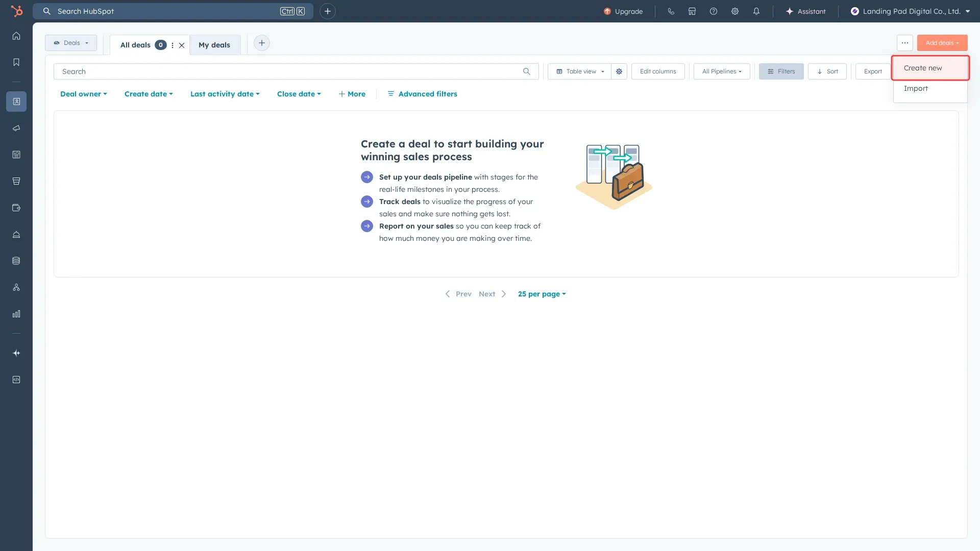980x551 pixels.
Task: Select the Automations workflow icon in the sidebar
Action: tap(16, 287)
